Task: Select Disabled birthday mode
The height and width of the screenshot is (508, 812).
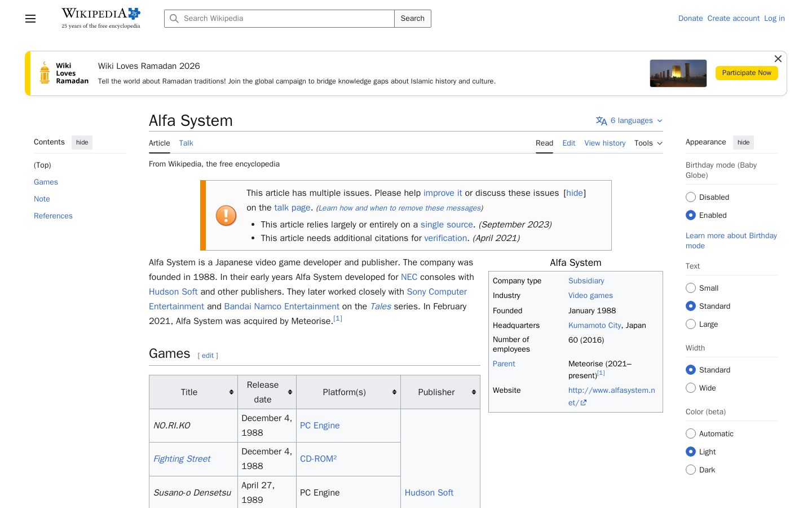Action: (691, 197)
